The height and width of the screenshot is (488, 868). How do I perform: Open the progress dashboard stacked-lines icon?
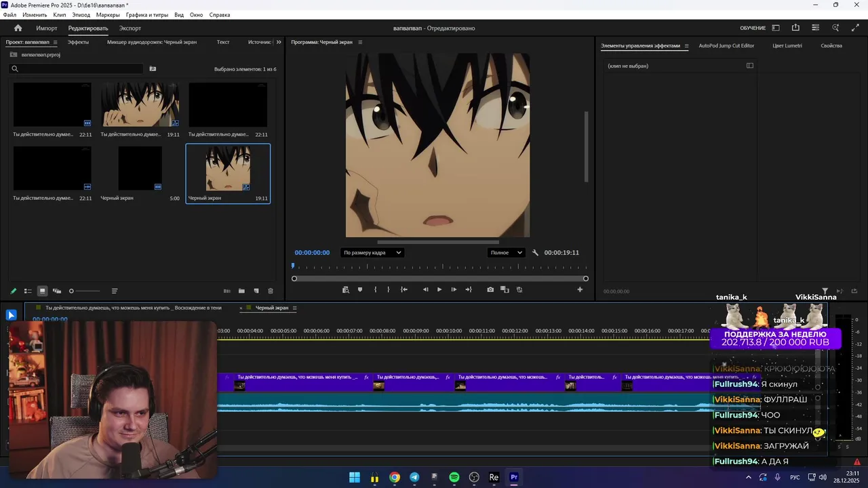(x=815, y=28)
